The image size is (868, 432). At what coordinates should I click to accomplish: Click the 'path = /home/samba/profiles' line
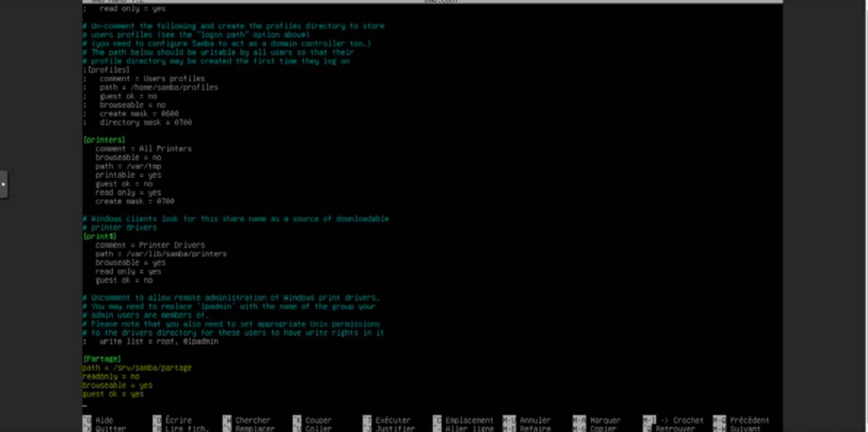[x=159, y=87]
